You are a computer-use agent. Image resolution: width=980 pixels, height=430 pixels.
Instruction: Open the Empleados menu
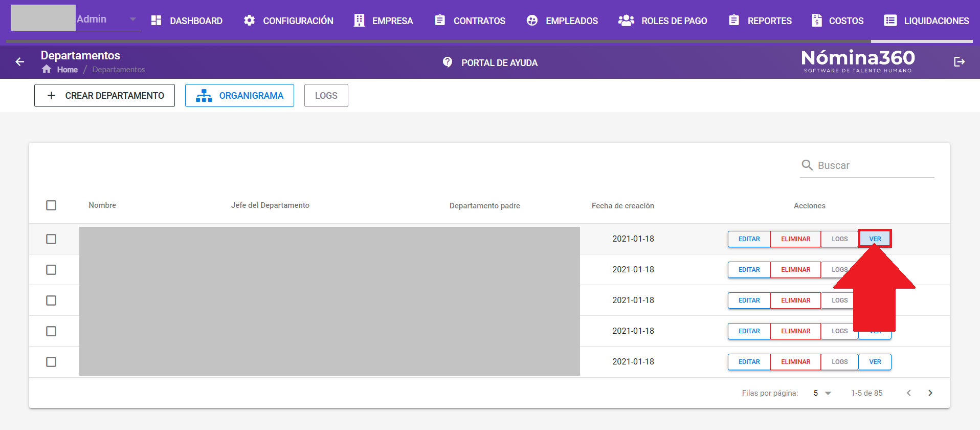tap(562, 20)
